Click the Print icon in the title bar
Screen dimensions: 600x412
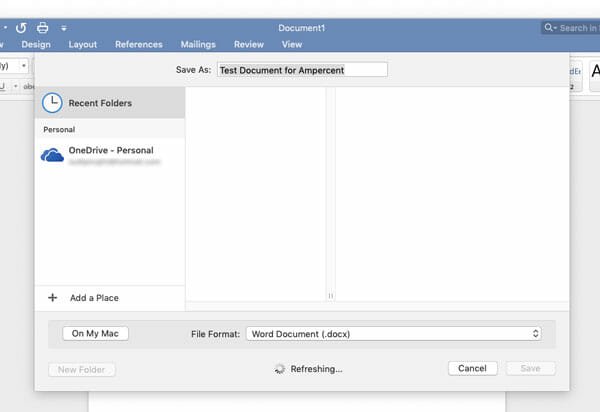pos(42,28)
